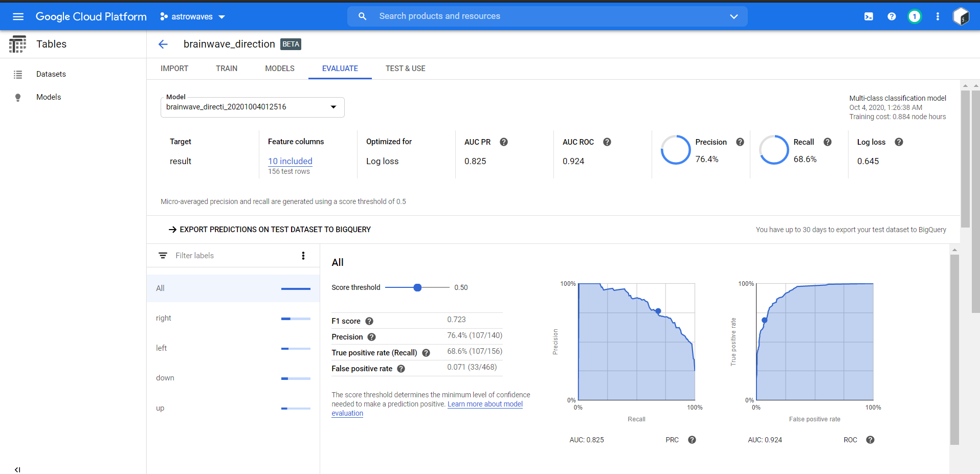Show help for Recall summary metric
The image size is (980, 474).
tap(828, 142)
